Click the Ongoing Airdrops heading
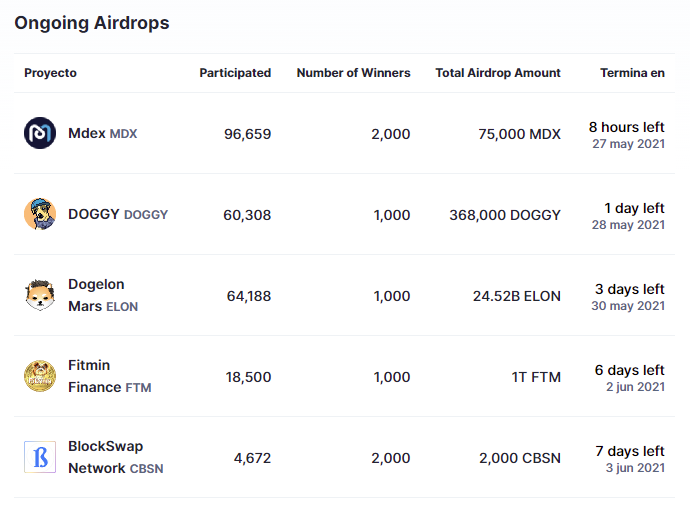 coord(92,23)
